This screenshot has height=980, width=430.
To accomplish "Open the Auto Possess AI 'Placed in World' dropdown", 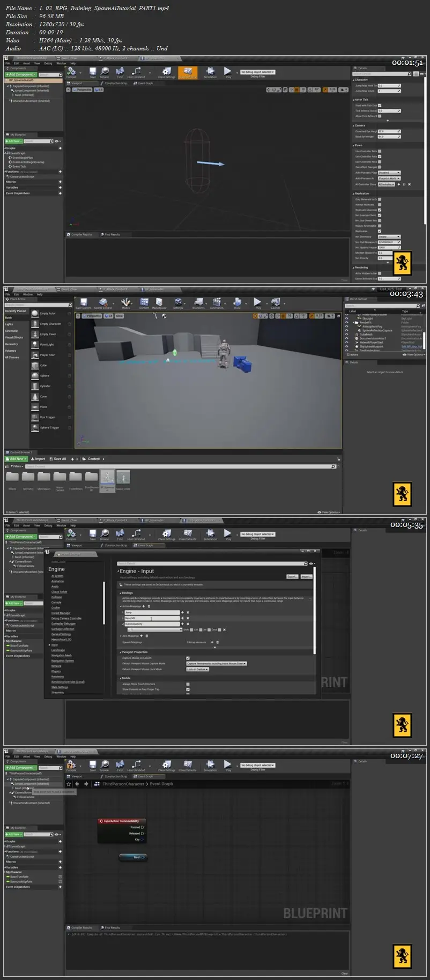I will [x=389, y=179].
